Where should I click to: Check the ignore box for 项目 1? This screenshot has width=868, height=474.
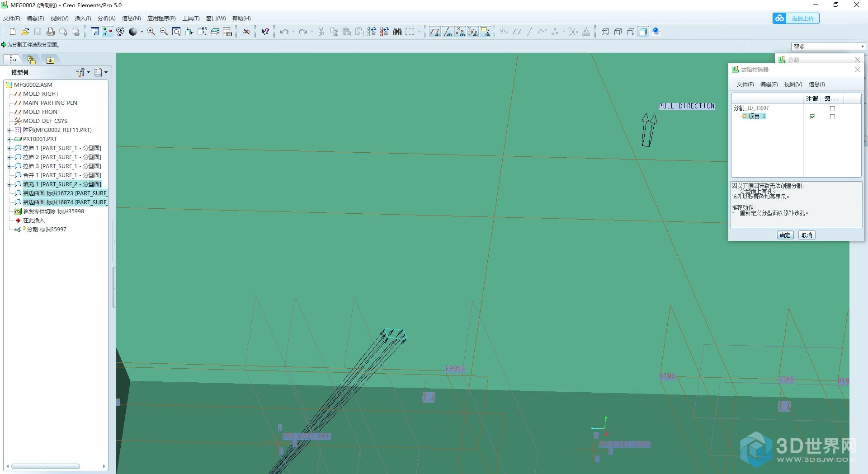(833, 117)
